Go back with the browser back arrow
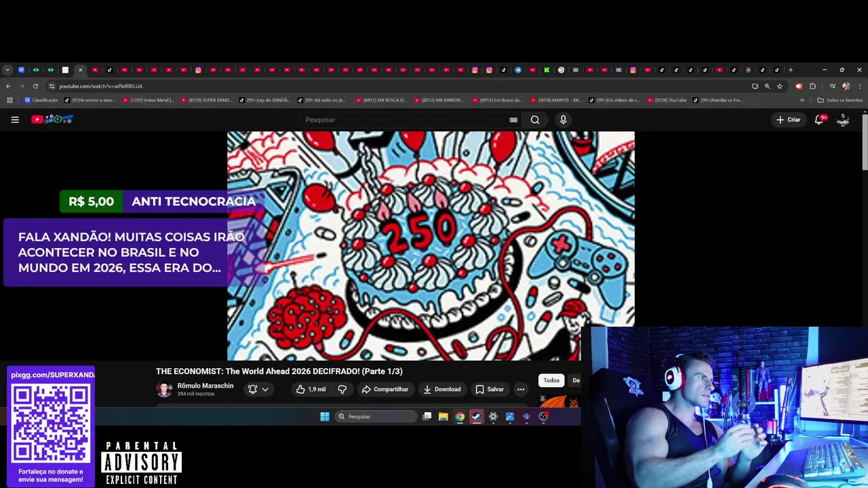This screenshot has height=488, width=868. click(8, 86)
